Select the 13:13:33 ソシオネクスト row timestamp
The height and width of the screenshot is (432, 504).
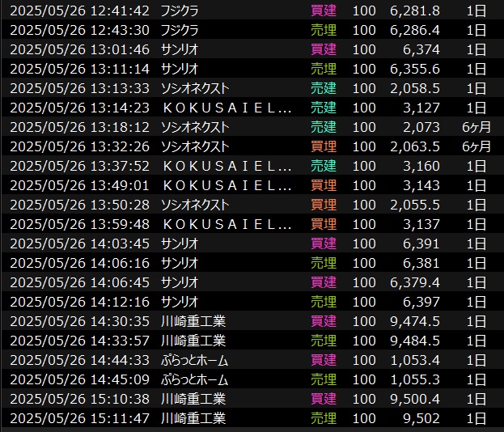click(80, 88)
